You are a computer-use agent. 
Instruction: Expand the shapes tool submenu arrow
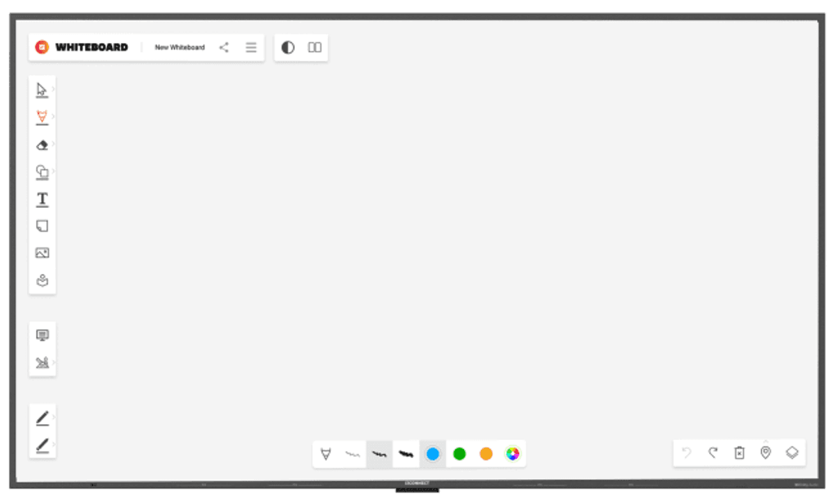pos(54,171)
